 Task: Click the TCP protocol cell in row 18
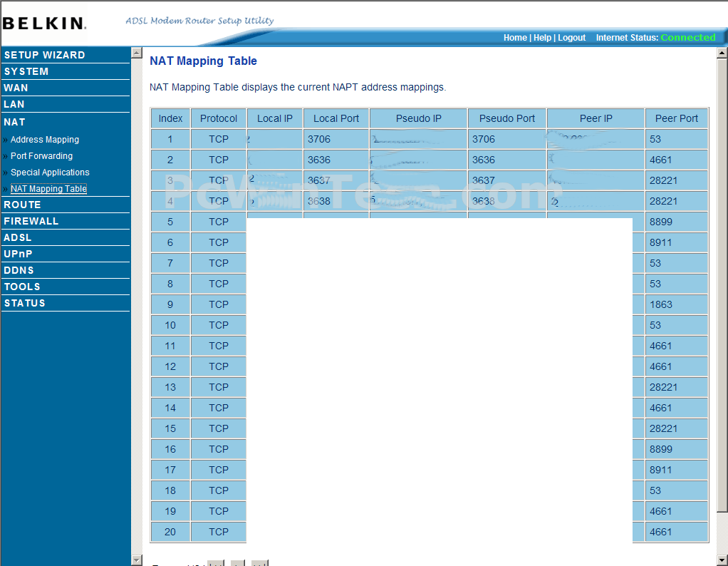pos(218,490)
